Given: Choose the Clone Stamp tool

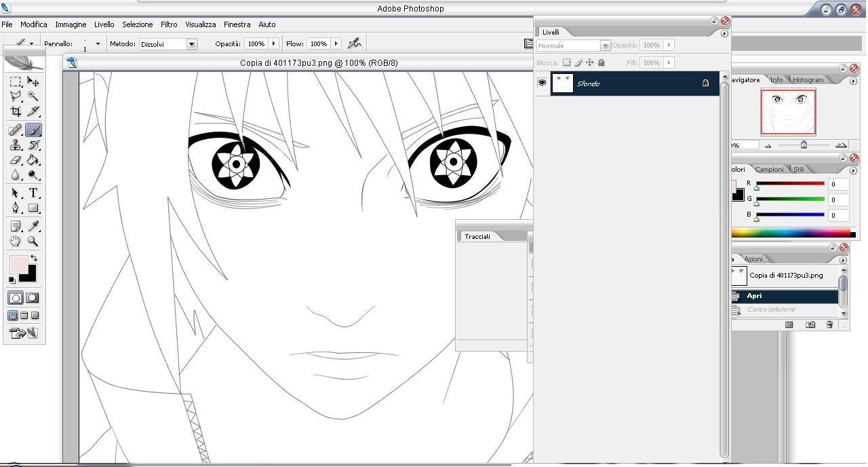Looking at the screenshot, I should pyautogui.click(x=15, y=145).
